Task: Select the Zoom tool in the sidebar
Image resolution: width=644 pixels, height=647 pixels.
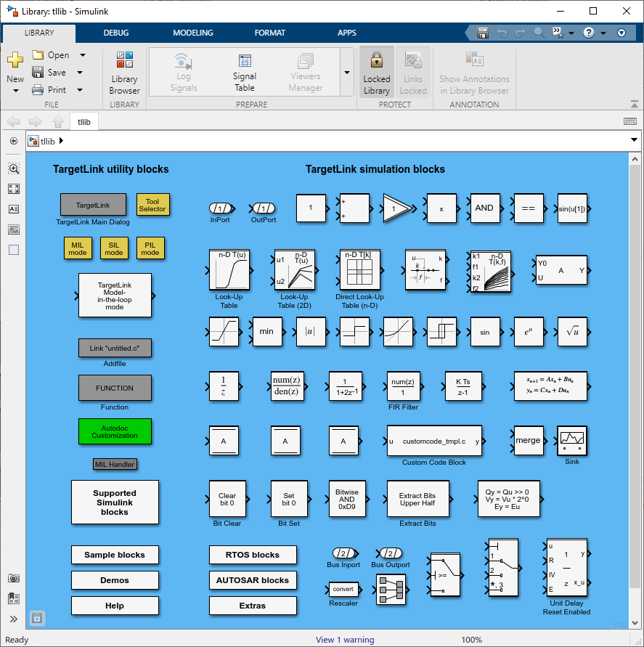Action: coord(13,168)
